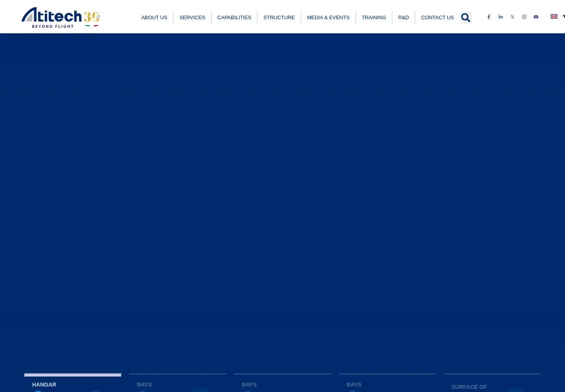The width and height of the screenshot is (565, 392).
Task: Select the Services menu item
Action: 192,18
